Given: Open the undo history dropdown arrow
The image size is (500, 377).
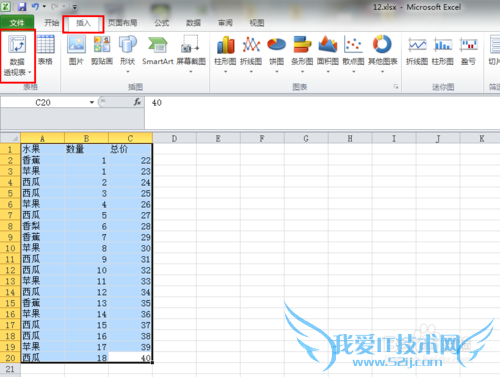Looking at the screenshot, I should 44,6.
